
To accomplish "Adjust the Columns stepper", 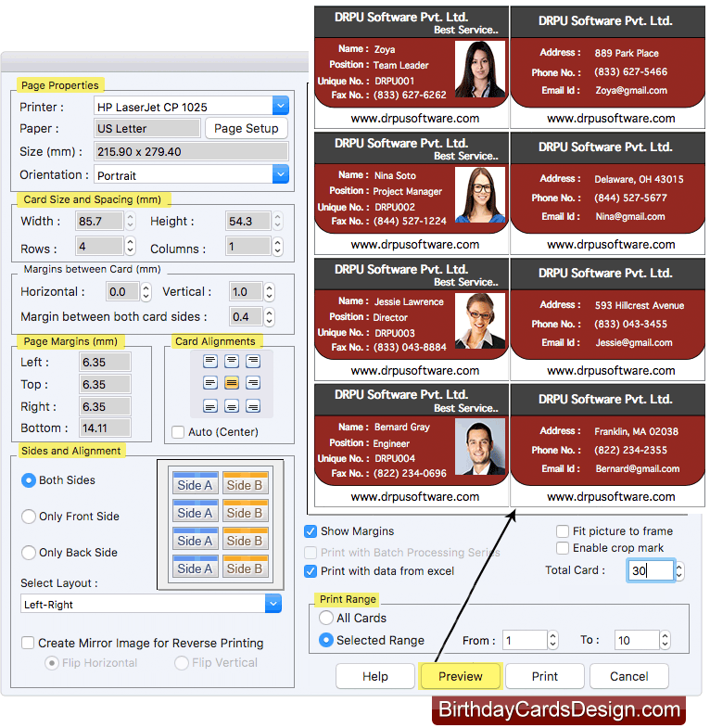I will point(277,246).
